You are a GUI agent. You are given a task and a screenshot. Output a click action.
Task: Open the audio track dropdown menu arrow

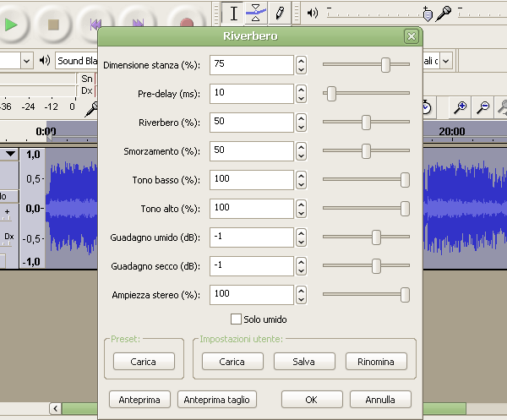point(11,155)
